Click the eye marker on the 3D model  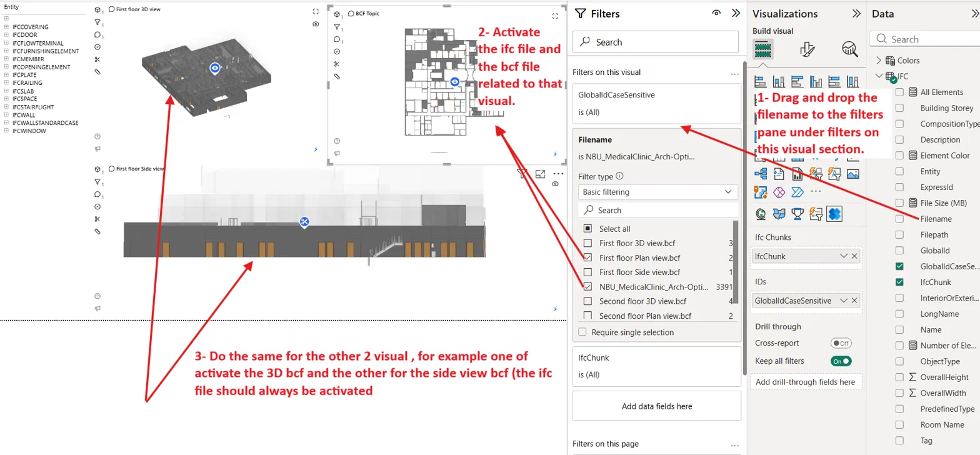[x=215, y=68]
